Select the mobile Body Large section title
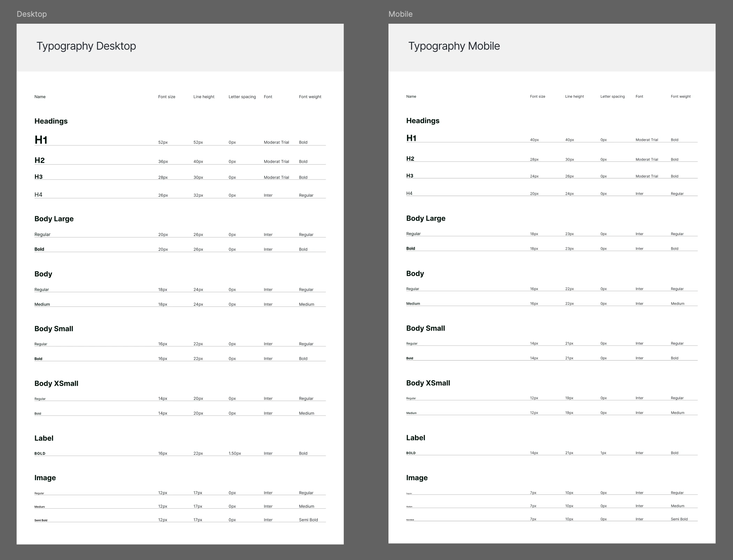 pyautogui.click(x=425, y=218)
